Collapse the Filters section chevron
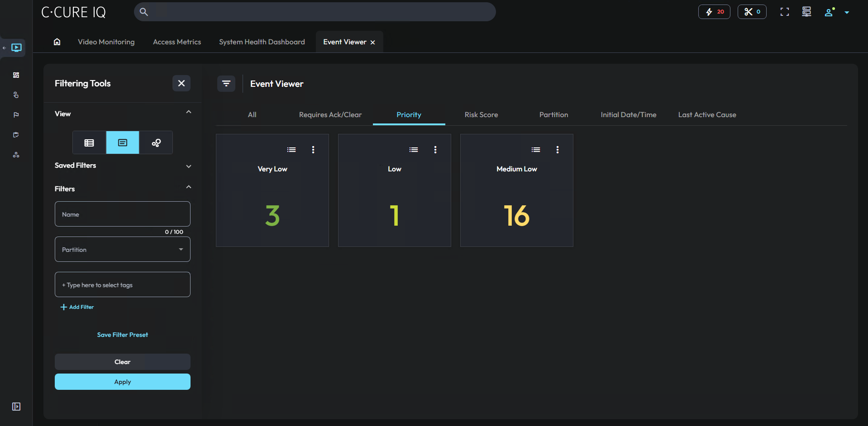Image resolution: width=868 pixels, height=426 pixels. [188, 188]
